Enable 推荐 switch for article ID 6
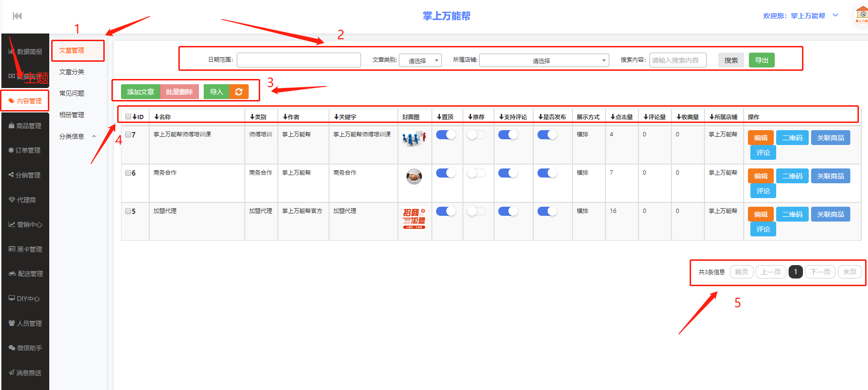Image resolution: width=868 pixels, height=390 pixels. click(x=476, y=173)
